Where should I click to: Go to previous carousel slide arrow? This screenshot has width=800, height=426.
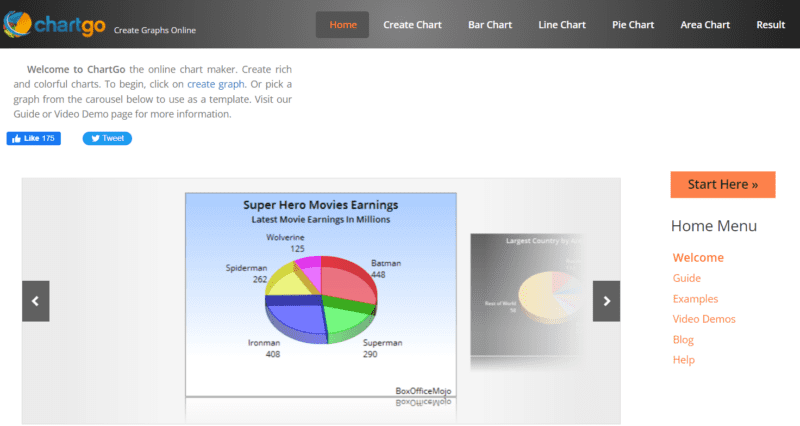tap(35, 301)
